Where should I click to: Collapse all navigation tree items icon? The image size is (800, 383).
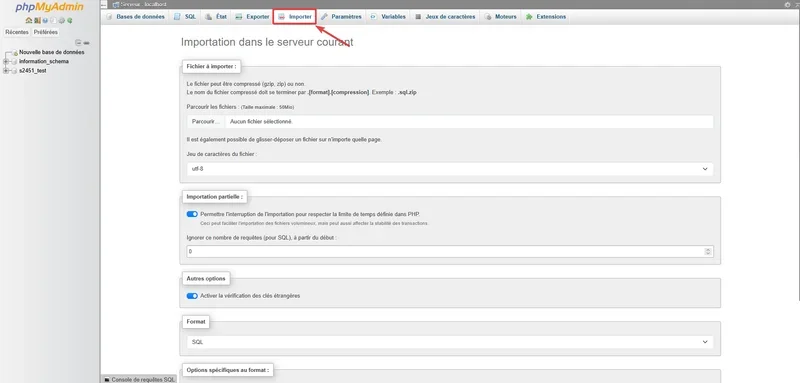[x=78, y=43]
